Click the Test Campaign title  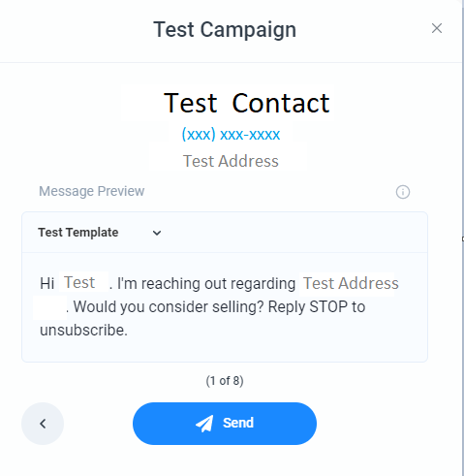[225, 29]
